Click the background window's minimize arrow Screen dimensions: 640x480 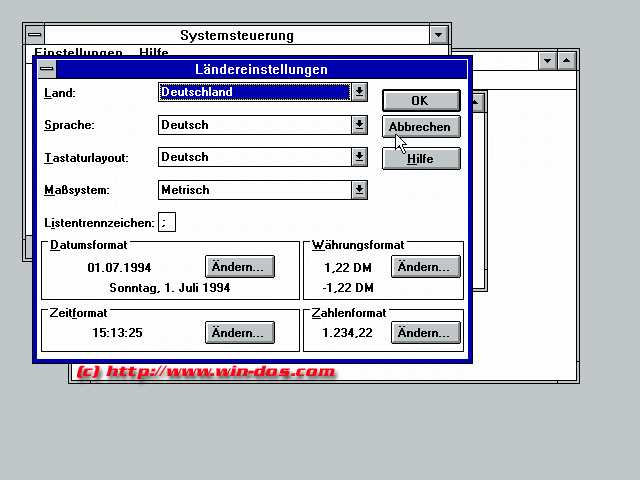(547, 61)
